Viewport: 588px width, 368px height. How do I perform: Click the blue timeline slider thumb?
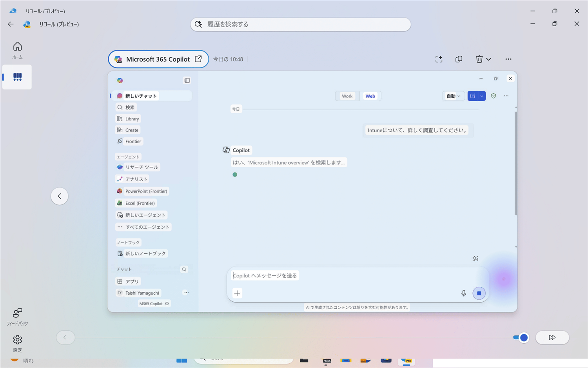[x=523, y=337]
